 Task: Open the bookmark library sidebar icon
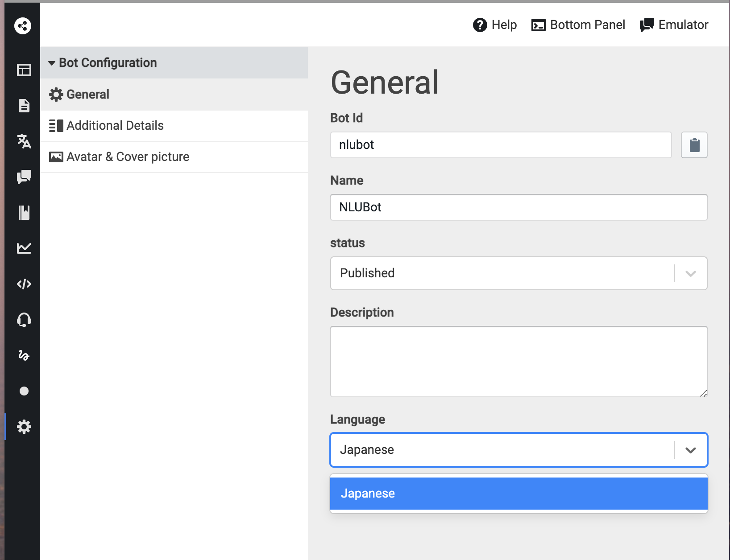pyautogui.click(x=24, y=213)
